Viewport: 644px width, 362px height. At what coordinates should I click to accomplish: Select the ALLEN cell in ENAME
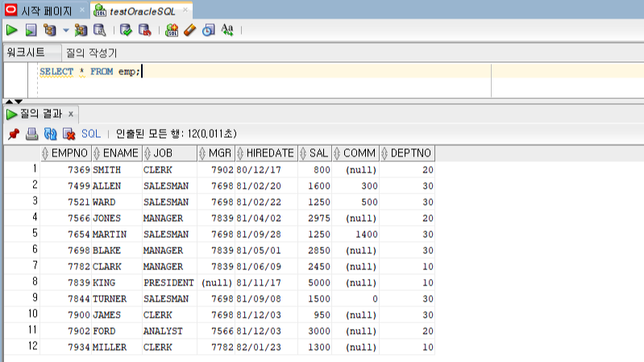[117, 186]
